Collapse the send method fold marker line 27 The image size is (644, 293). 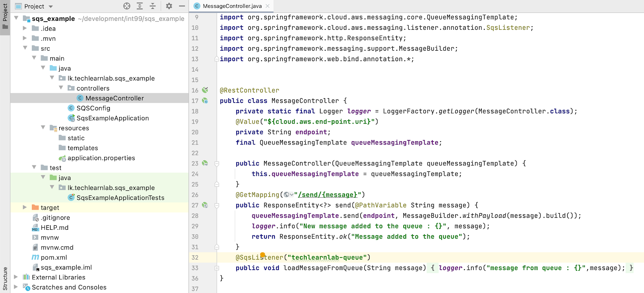[x=217, y=206]
